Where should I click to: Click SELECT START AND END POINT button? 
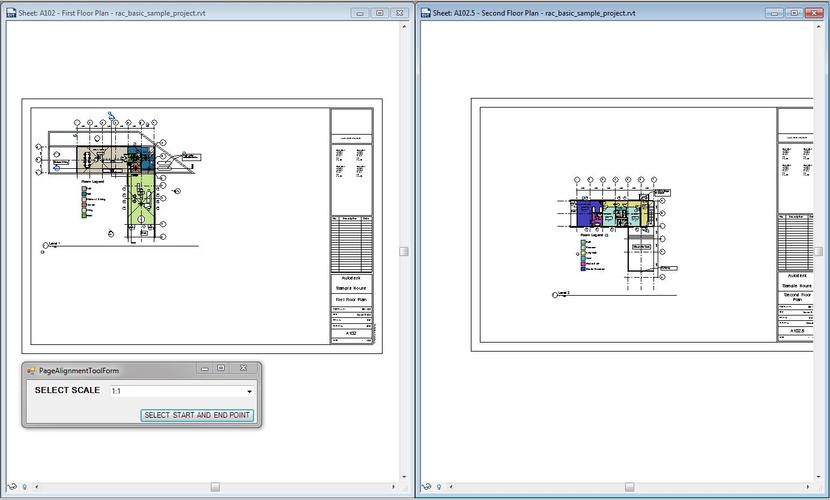point(197,415)
